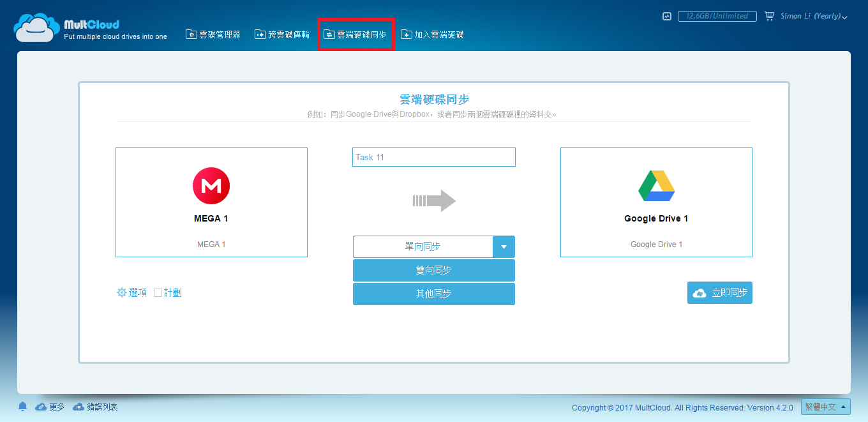Open 雲端硬碟同步 cloud sync tab
The width and height of the screenshot is (868, 422).
[355, 34]
